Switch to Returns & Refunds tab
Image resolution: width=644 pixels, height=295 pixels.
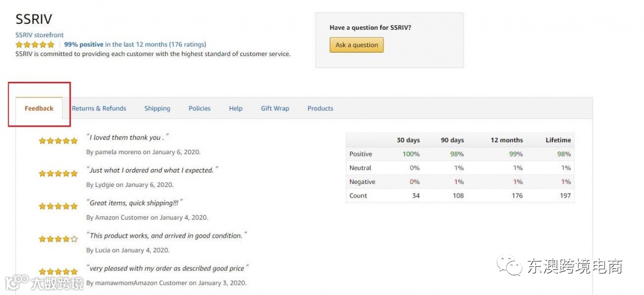click(99, 109)
